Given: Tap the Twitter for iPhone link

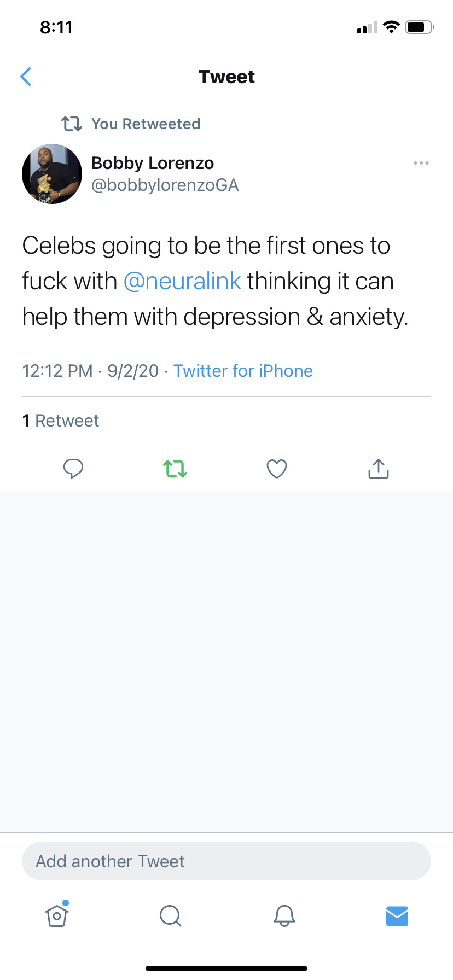Looking at the screenshot, I should 243,371.
